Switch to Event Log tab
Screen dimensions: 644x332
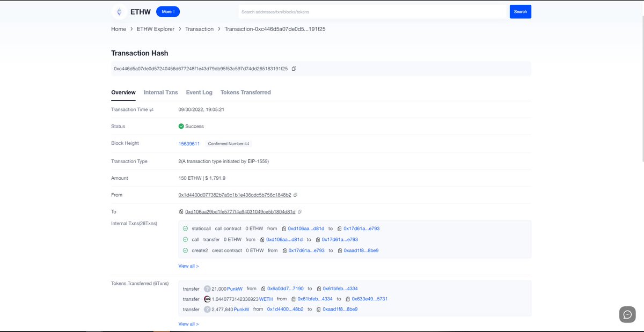pyautogui.click(x=199, y=92)
